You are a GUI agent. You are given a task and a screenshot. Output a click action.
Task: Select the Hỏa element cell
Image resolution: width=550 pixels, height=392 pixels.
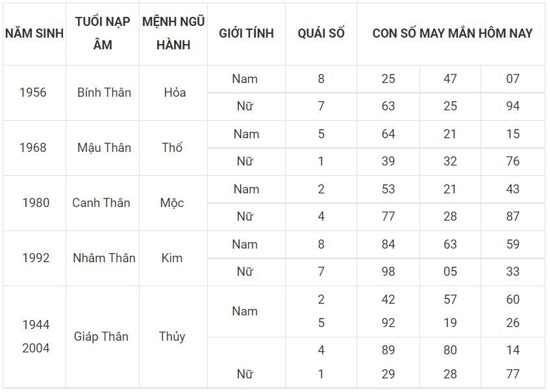(173, 93)
